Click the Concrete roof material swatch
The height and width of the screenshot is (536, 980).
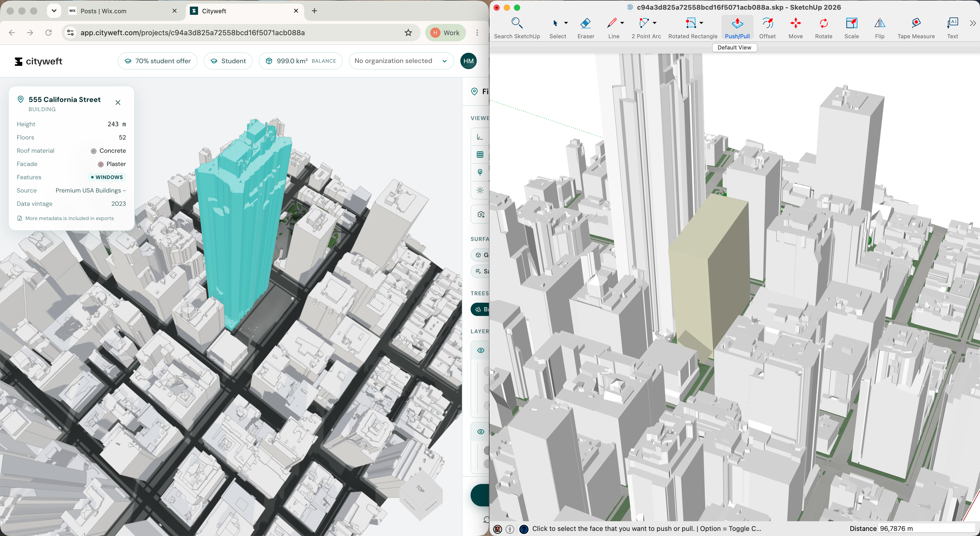pos(94,151)
